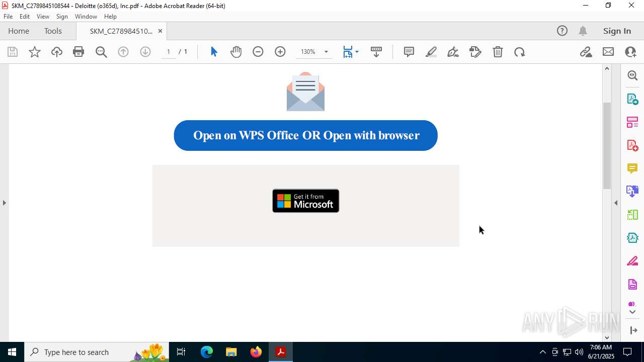Show more tools chevron in right pane

[632, 312]
